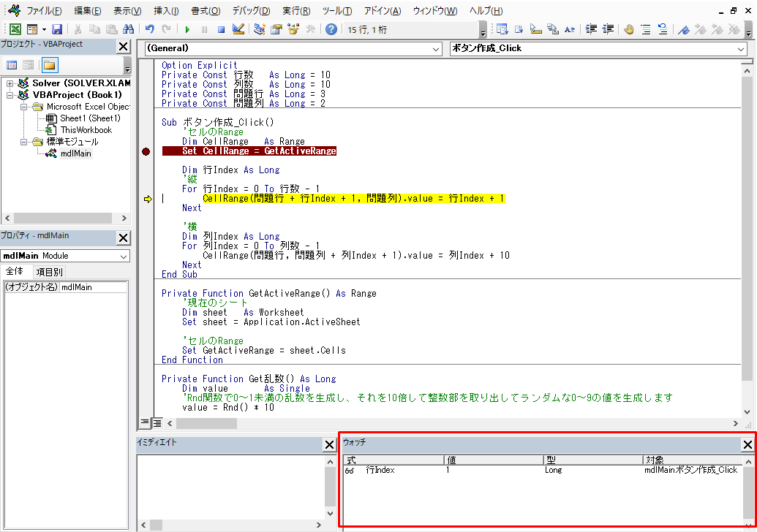Toggle Folders view in Project panel
The width and height of the screenshot is (757, 532).
[49, 65]
